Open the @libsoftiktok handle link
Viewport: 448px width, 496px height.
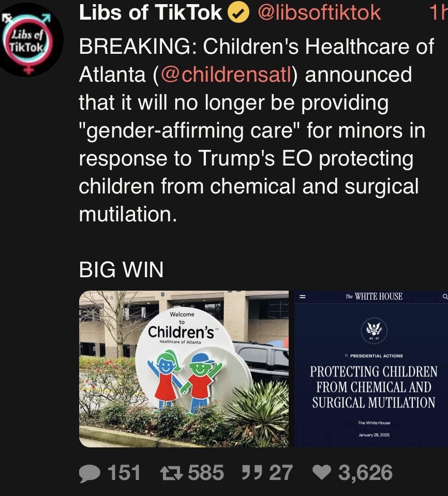320,13
